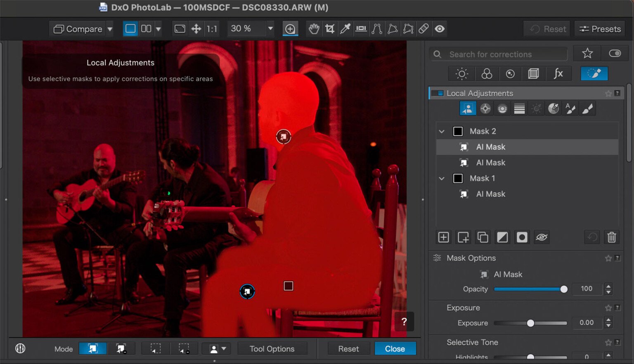Click the Close button

(395, 348)
